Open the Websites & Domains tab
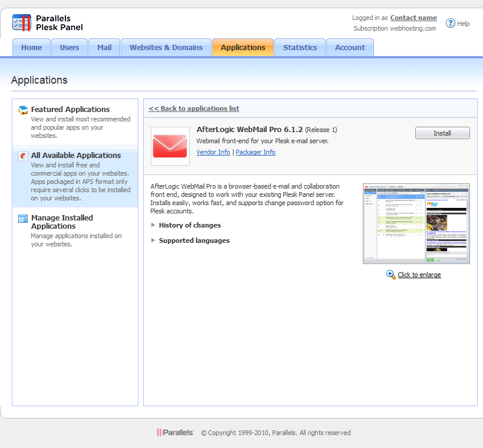 (166, 48)
